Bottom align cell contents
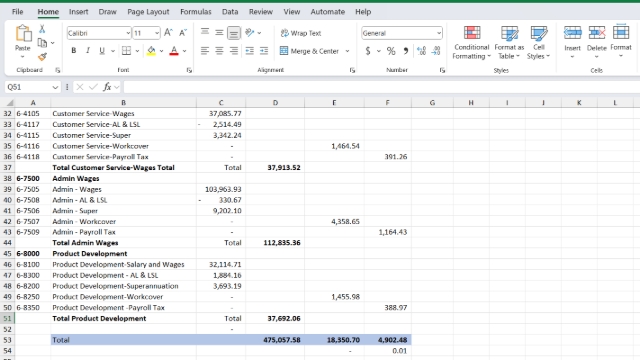The width and height of the screenshot is (640, 360). pos(234,33)
